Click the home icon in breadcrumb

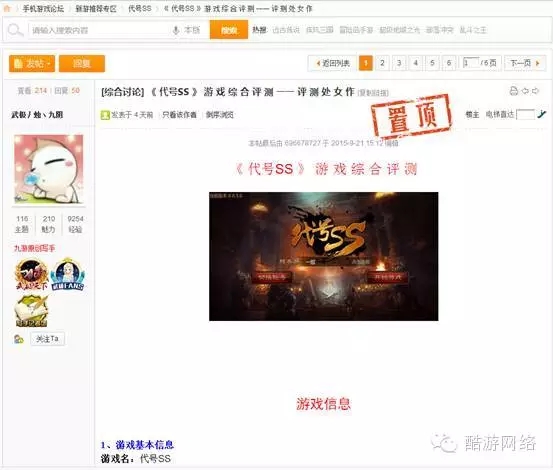tap(7, 8)
